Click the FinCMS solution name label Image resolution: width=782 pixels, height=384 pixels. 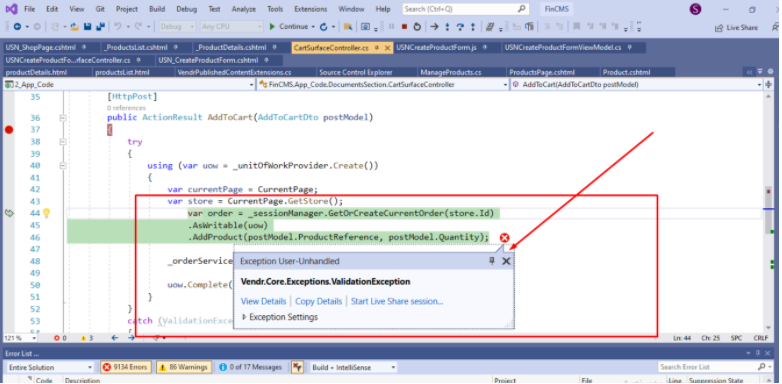pyautogui.click(x=557, y=9)
